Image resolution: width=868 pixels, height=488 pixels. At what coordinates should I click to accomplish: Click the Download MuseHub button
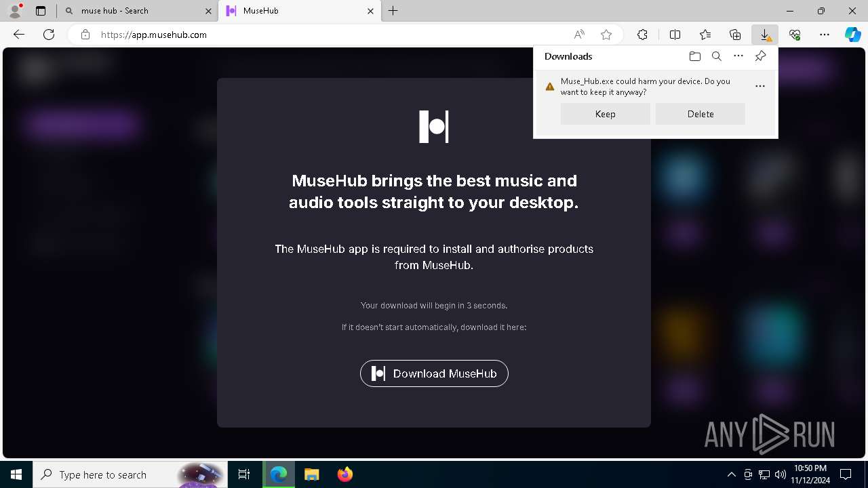point(434,373)
